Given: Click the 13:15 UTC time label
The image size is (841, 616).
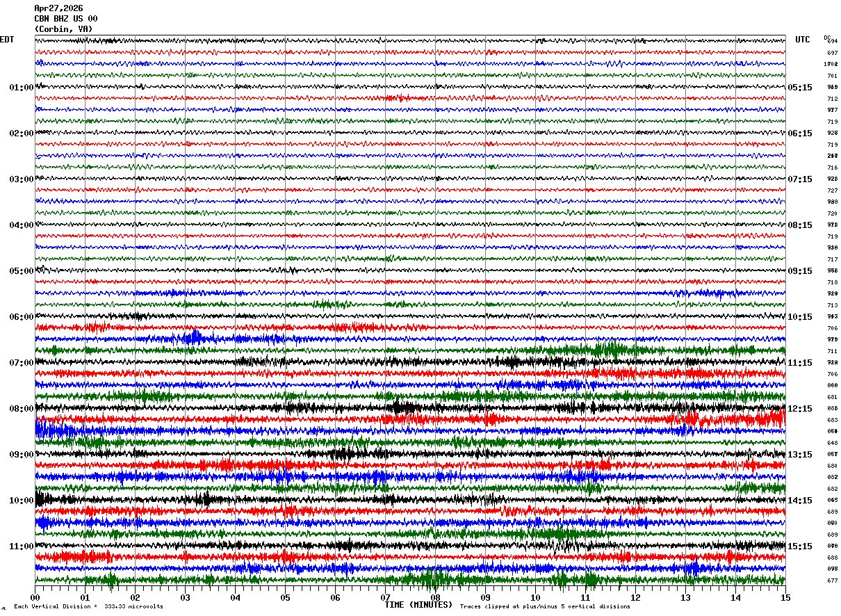Looking at the screenshot, I should click(x=799, y=455).
